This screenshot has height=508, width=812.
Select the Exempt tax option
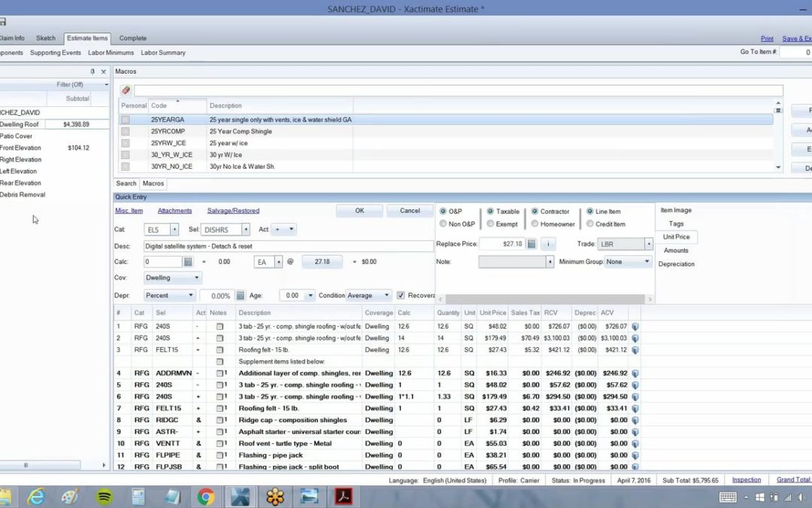click(x=490, y=224)
